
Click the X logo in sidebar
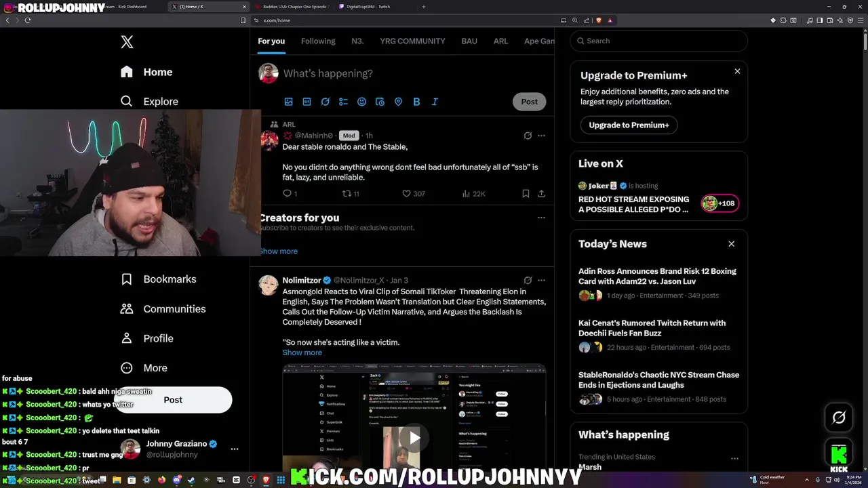127,42
